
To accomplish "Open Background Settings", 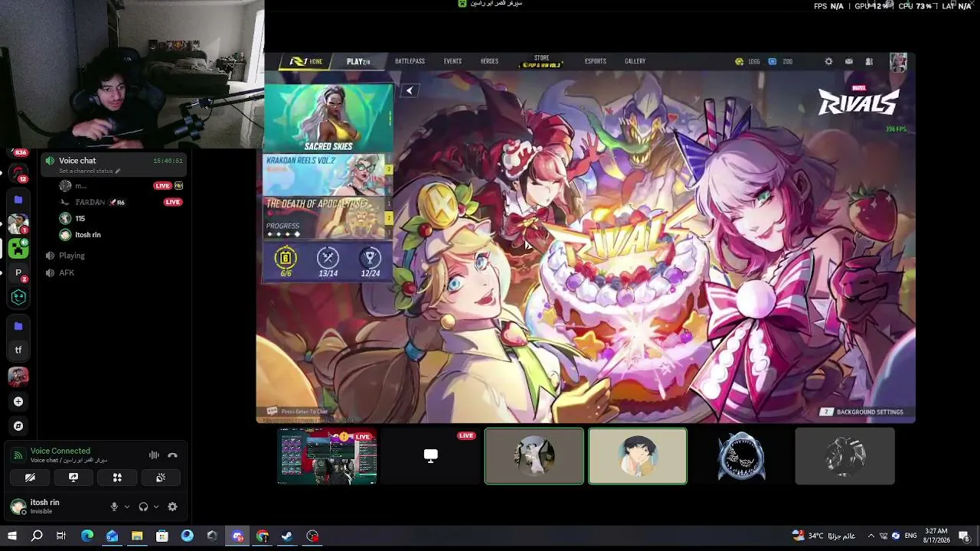I will (863, 412).
